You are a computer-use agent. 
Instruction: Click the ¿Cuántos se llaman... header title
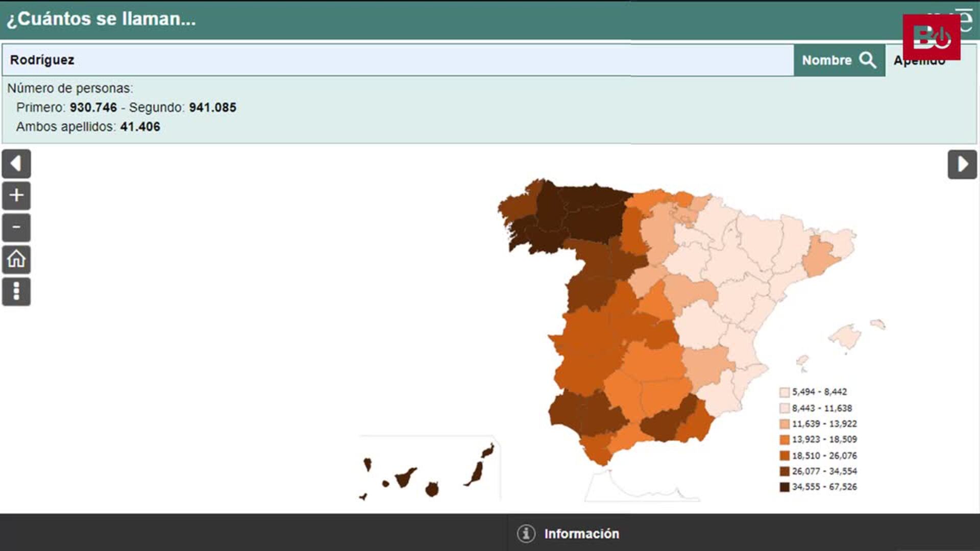pos(101,19)
